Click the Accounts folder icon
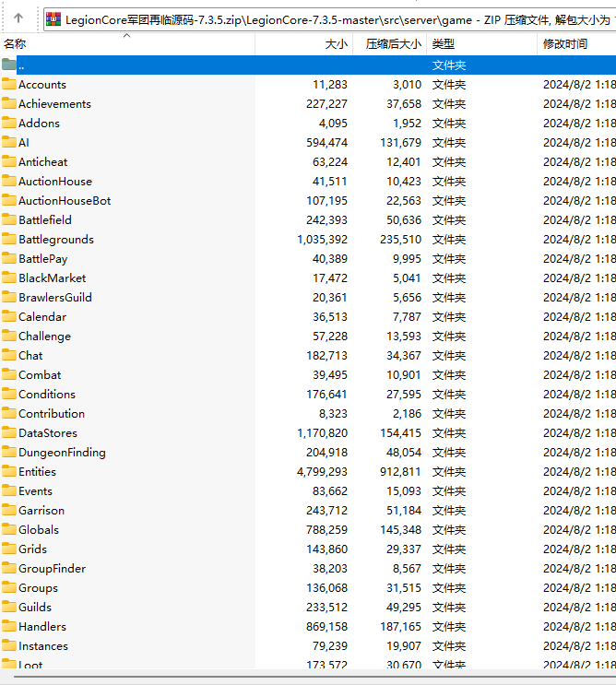The height and width of the screenshot is (685, 616). [8, 84]
